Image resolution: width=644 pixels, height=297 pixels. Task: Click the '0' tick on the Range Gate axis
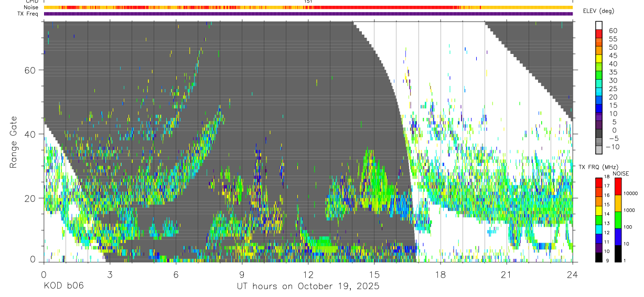point(34,259)
